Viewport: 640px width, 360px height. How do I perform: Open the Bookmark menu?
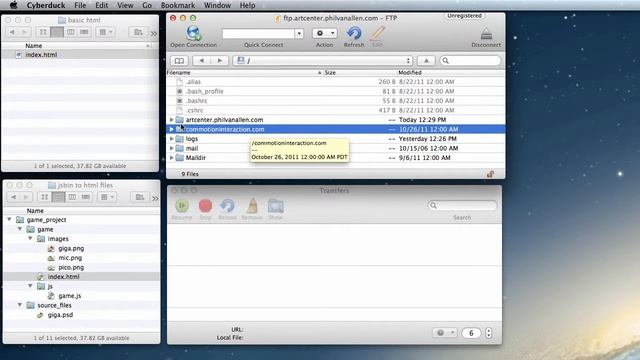point(178,5)
